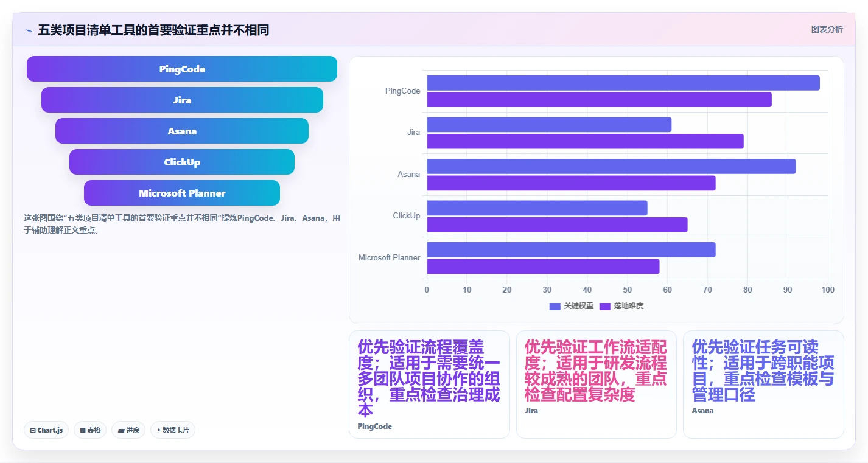
Task: Click the heading 五类项目清单工具的首要验证重点并不相同
Action: tap(153, 30)
